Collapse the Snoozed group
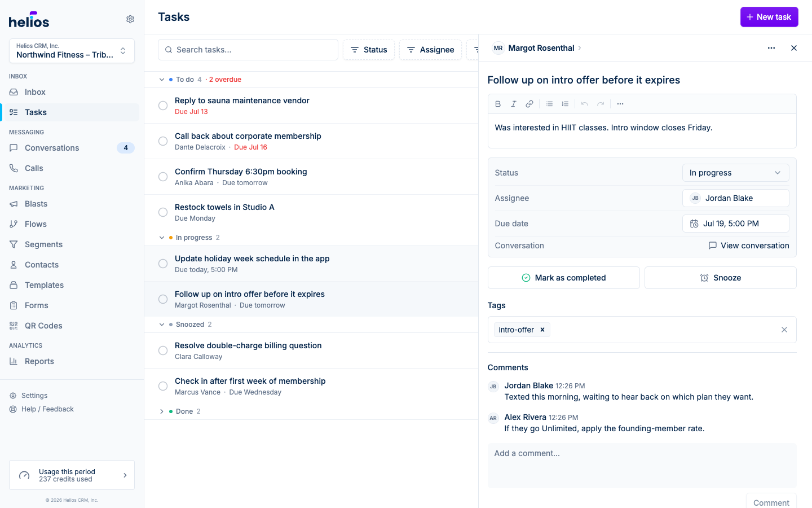The image size is (812, 508). (x=162, y=325)
